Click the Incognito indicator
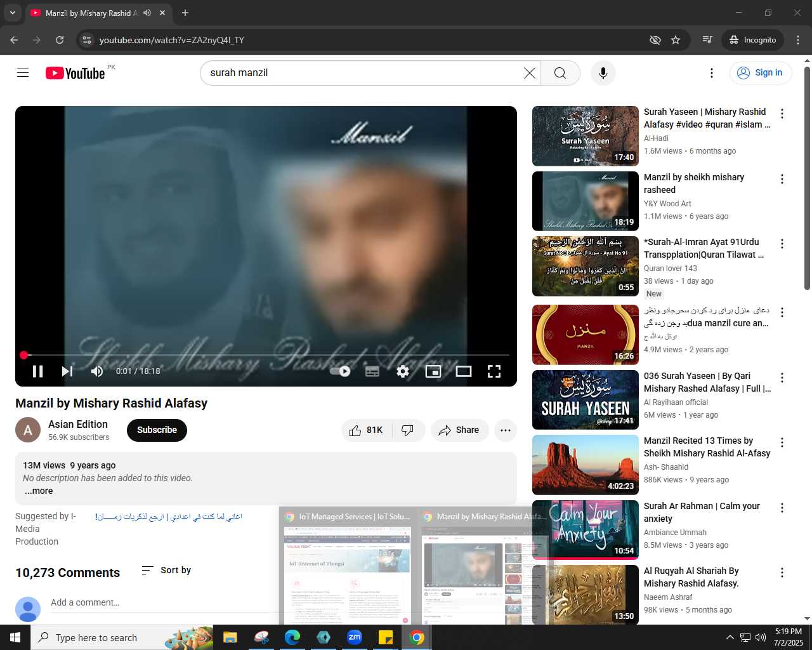This screenshot has width=812, height=650. click(x=753, y=40)
